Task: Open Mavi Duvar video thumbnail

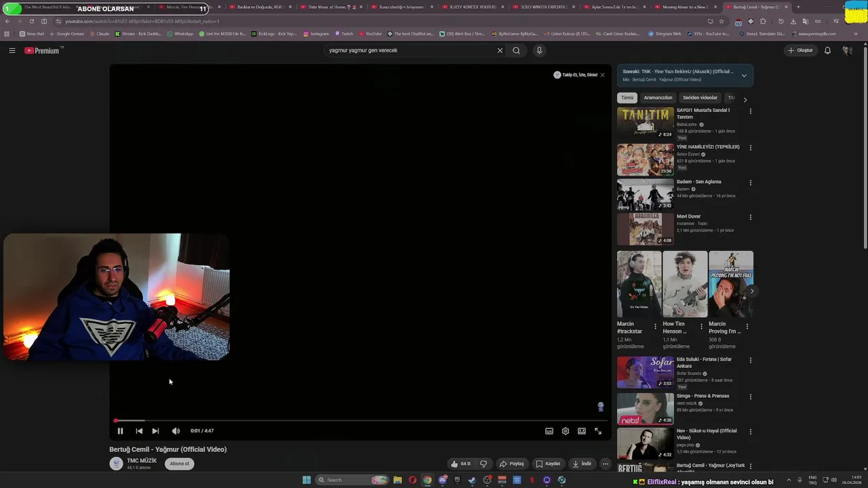Action: [x=646, y=229]
